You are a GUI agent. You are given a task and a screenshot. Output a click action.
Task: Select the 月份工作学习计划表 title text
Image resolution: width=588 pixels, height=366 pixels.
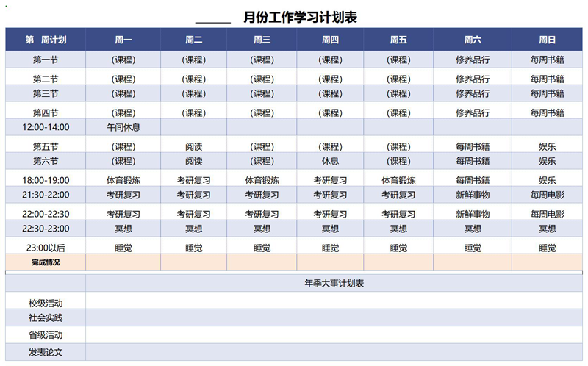[x=300, y=17]
